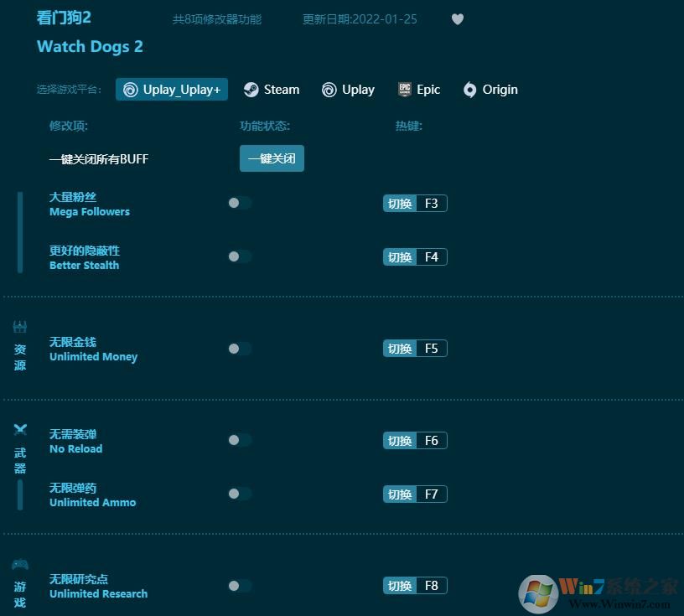Enable the Better Stealth toggle
Screen dimensions: 684x616
(x=240, y=256)
